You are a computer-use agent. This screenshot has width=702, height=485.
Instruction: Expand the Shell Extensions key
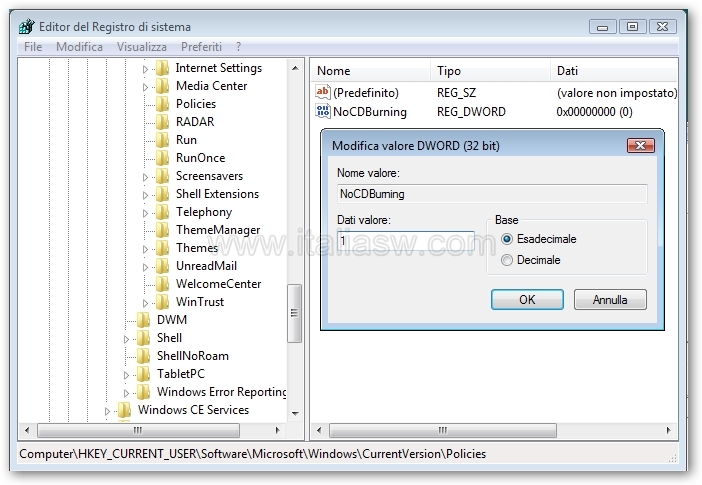point(145,195)
